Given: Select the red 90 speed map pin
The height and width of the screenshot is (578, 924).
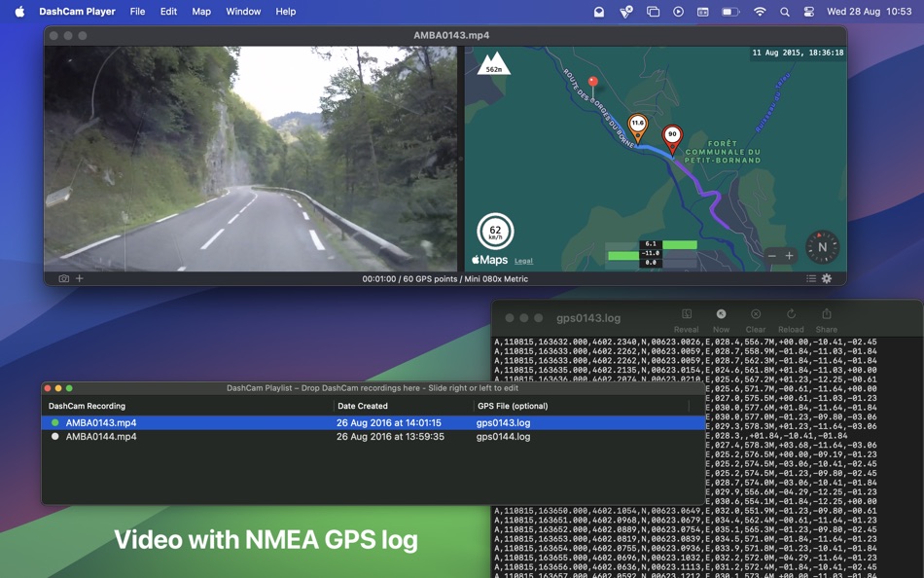Looking at the screenshot, I should pyautogui.click(x=672, y=139).
